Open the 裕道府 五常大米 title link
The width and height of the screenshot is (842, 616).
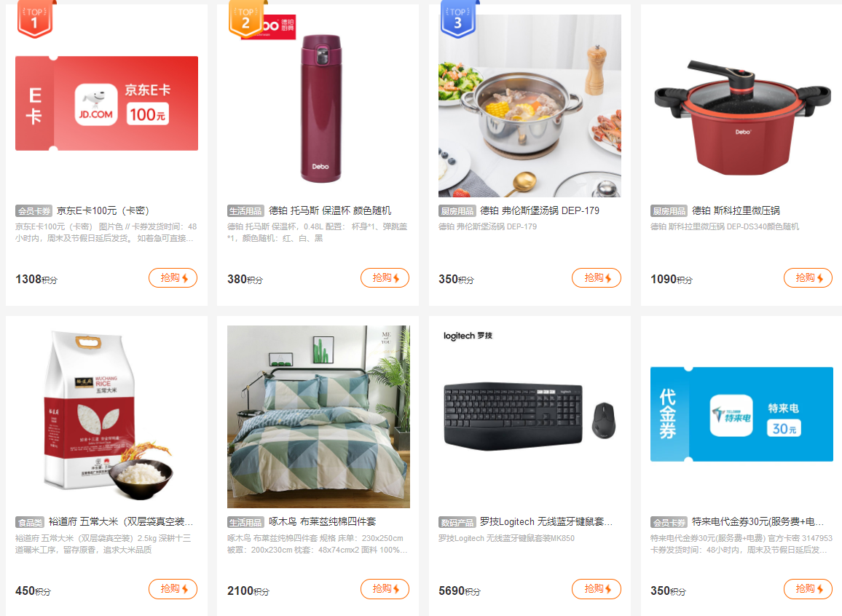[x=121, y=521]
